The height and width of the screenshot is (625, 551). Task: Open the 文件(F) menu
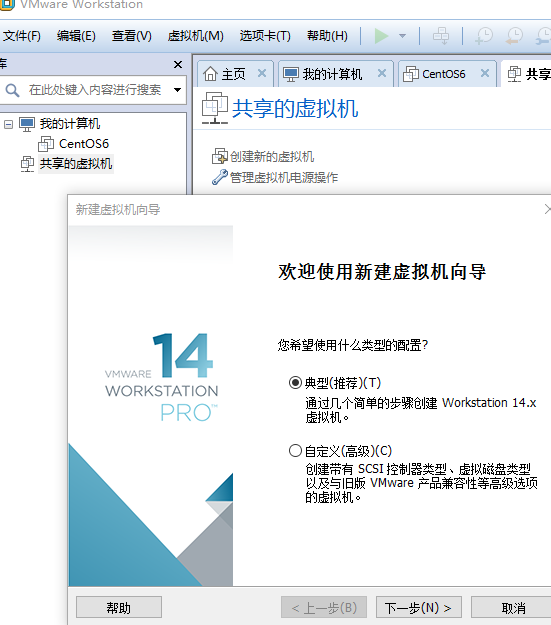21,36
